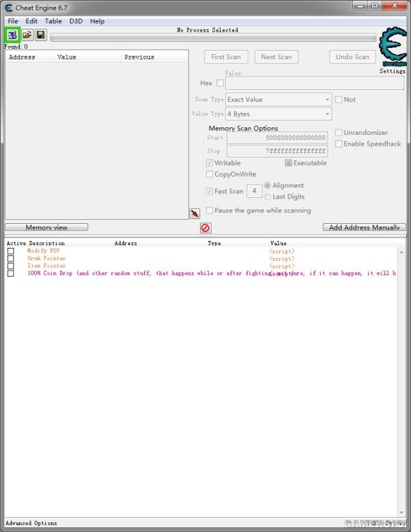The image size is (411, 532).
Task: Click the scan Value input field
Action: coord(314,83)
